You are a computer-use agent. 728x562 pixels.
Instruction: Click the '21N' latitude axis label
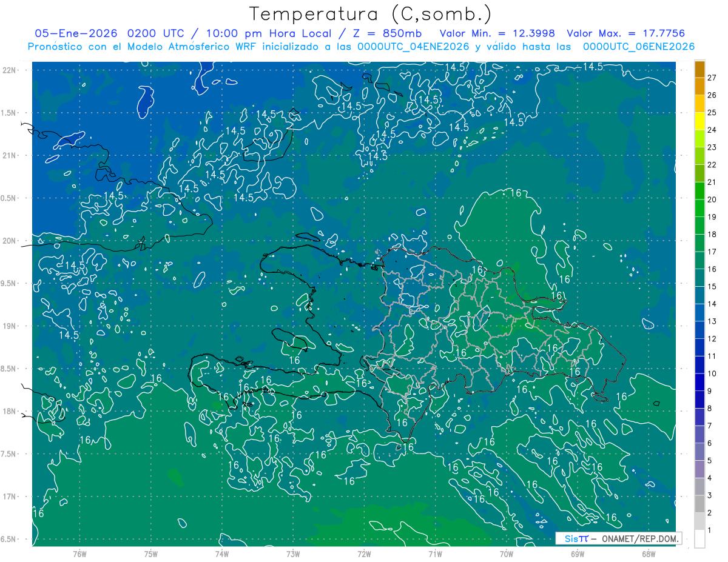pos(8,155)
